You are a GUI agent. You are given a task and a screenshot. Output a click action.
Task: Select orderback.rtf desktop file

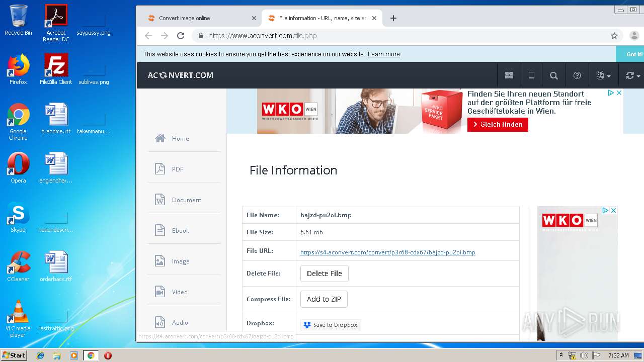tap(56, 266)
